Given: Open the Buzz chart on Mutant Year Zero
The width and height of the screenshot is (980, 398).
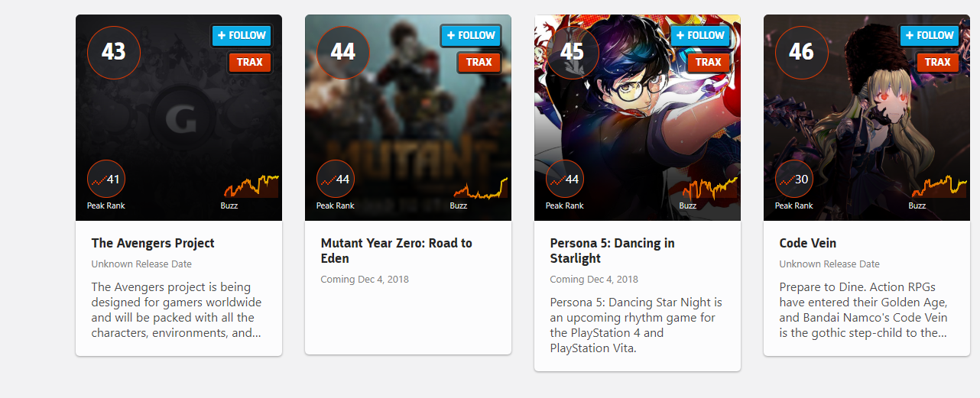Looking at the screenshot, I should tap(480, 187).
